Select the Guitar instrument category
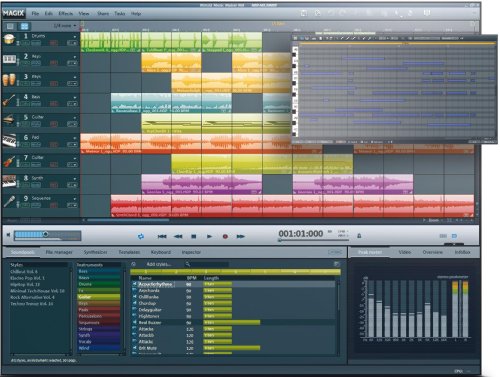 pyautogui.click(x=98, y=297)
